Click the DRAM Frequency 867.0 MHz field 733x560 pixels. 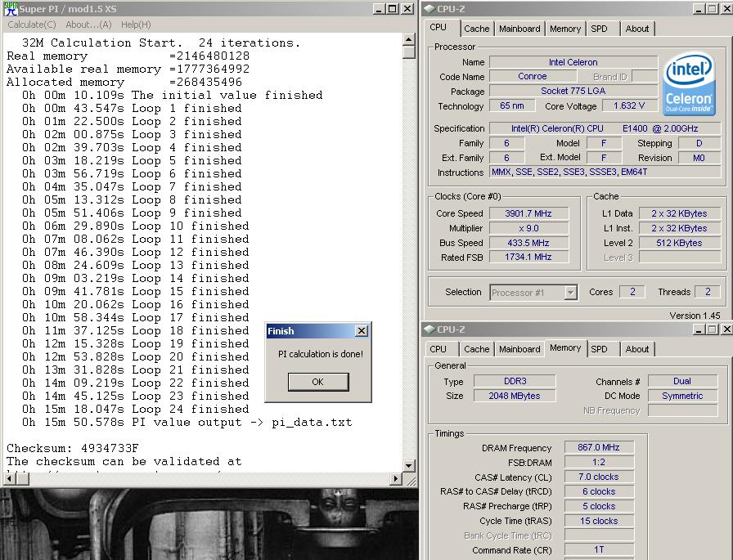click(599, 447)
